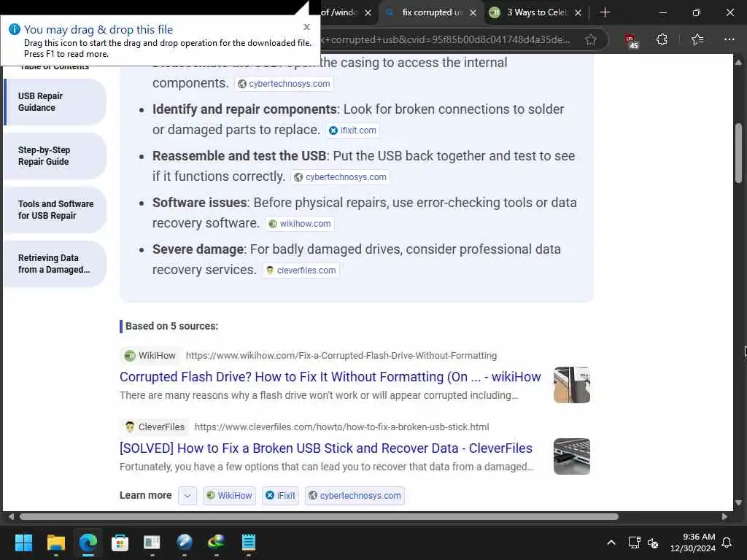Open the clock showing 9:36 AM
Screen dimensions: 747x560
693,542
